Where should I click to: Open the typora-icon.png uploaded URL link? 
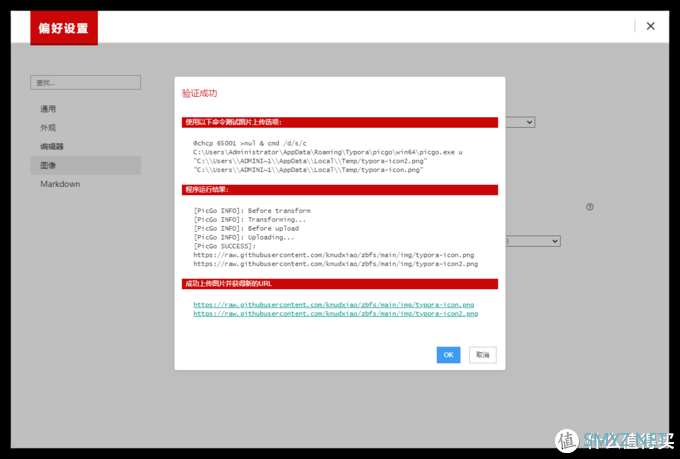[333, 305]
